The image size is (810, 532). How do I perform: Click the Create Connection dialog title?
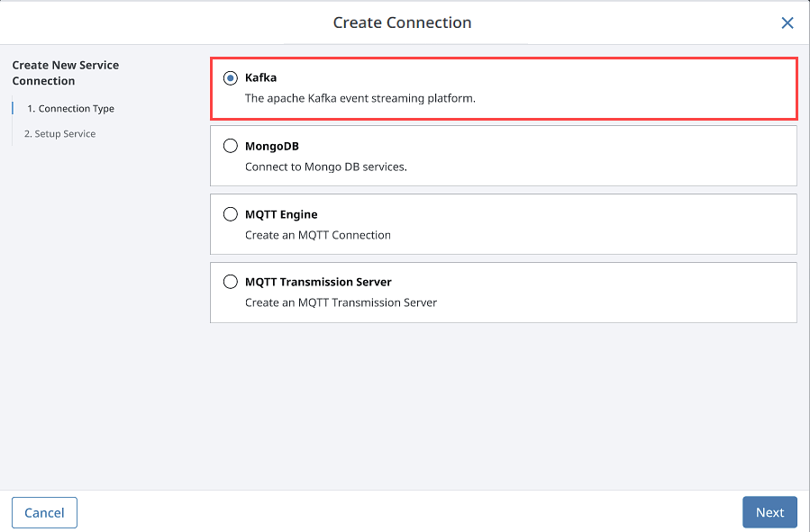coord(402,23)
